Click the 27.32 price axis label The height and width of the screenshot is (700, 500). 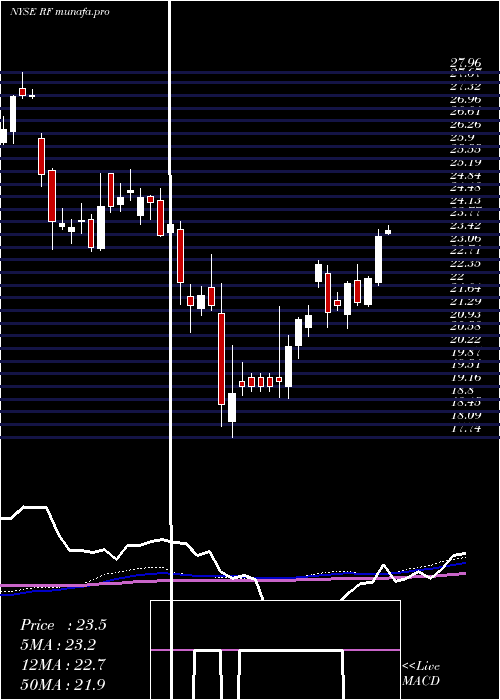(x=465, y=87)
